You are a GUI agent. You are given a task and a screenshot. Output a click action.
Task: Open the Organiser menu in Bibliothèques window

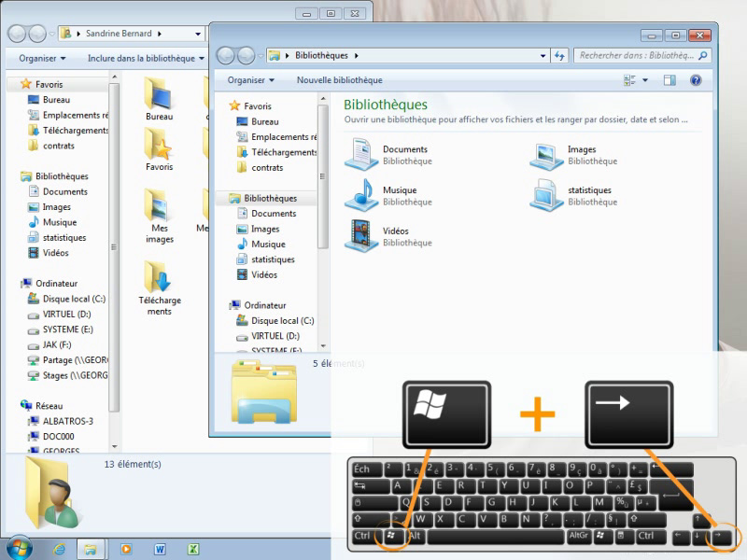click(250, 80)
